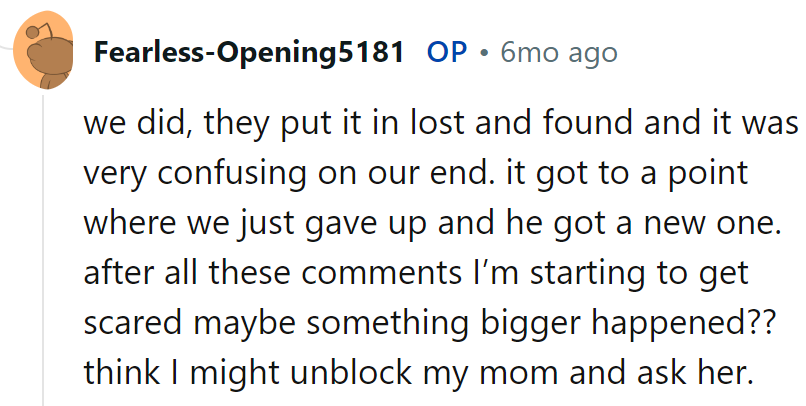Open the Fearless-Opening5181 user profile
This screenshot has width=806, height=406.
249,53
